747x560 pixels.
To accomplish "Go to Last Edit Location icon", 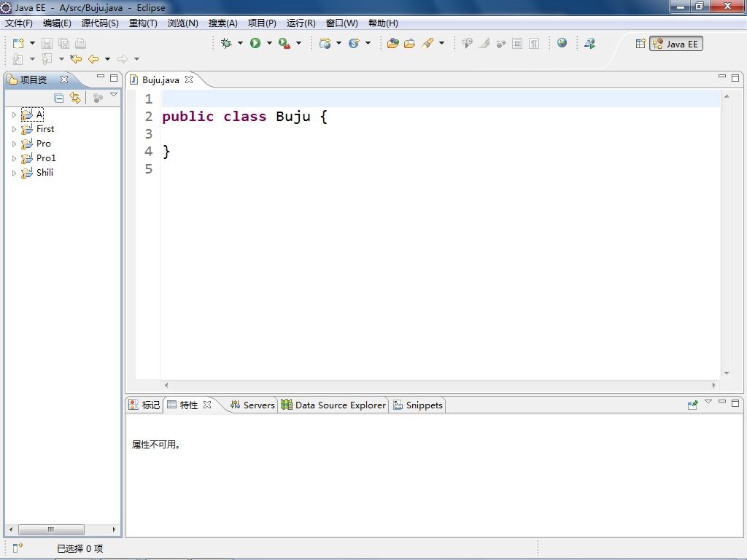I will [76, 59].
